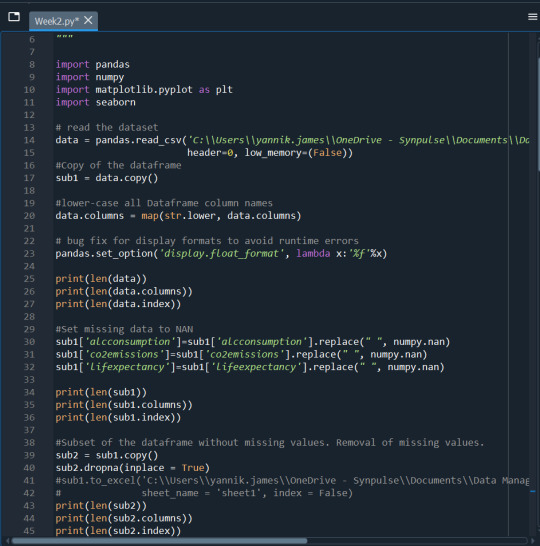Close the Week2.py tab
The width and height of the screenshot is (540, 546).
(x=88, y=20)
